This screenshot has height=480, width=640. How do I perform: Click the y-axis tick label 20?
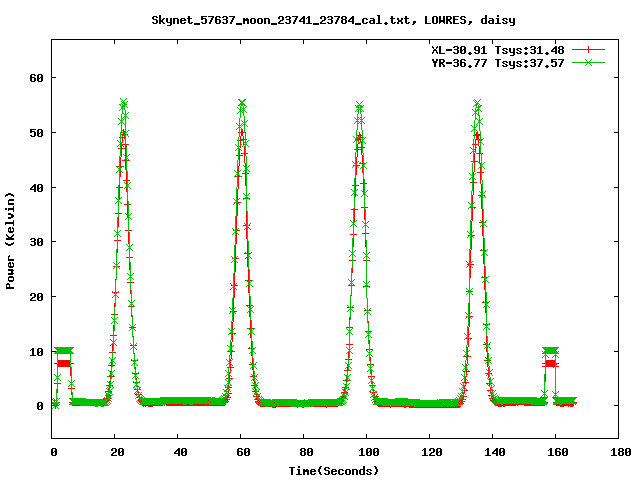(36, 297)
